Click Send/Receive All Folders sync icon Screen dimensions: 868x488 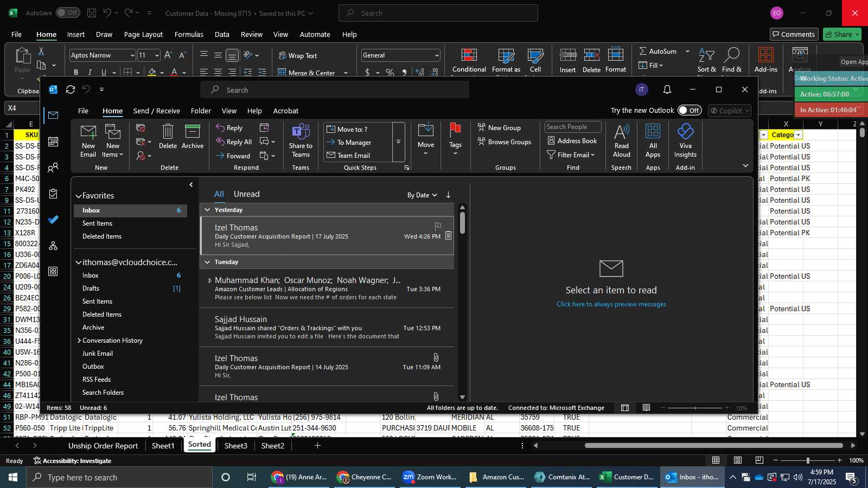coord(71,89)
